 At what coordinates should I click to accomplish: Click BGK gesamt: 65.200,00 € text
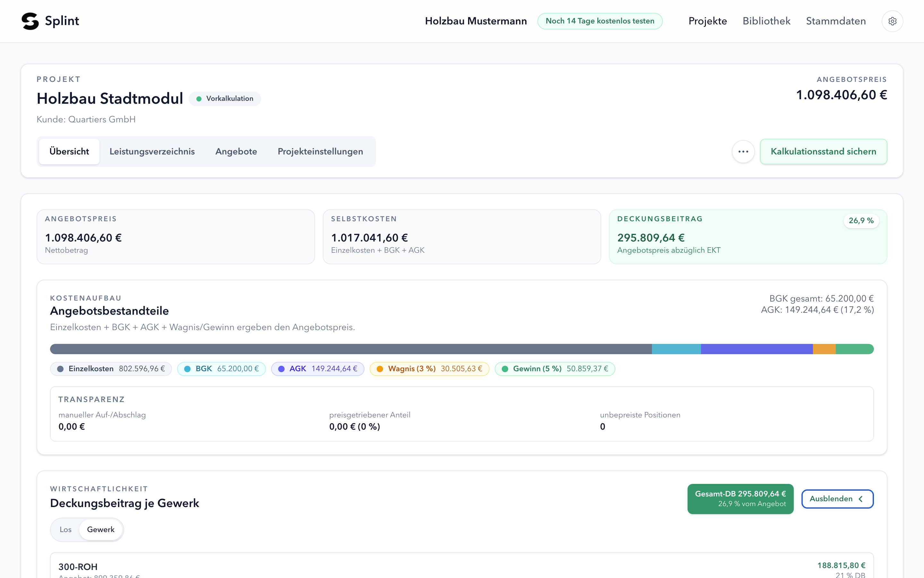(821, 299)
